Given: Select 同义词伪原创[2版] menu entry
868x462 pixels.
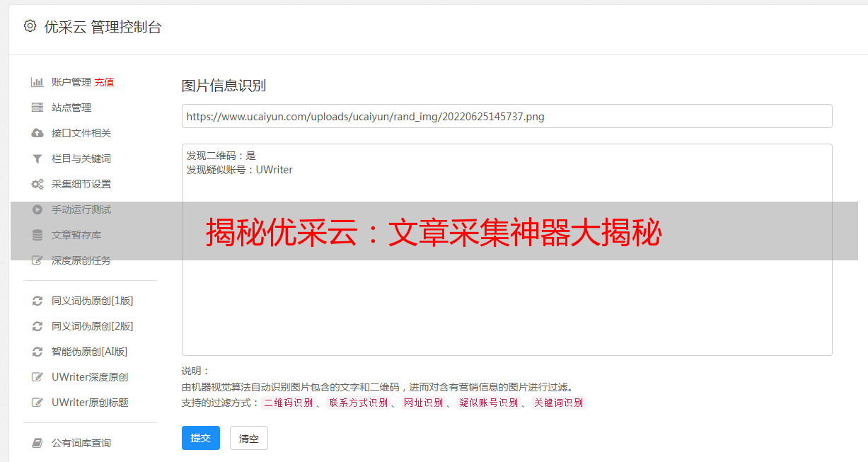Looking at the screenshot, I should (x=93, y=326).
